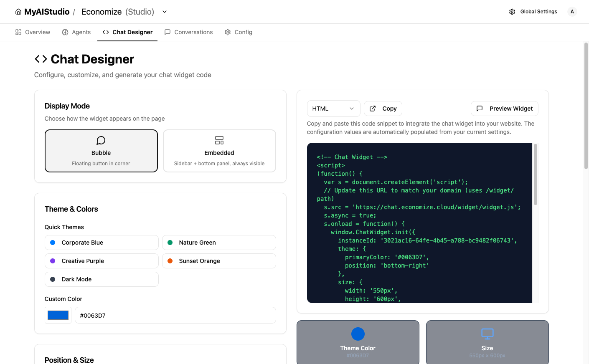This screenshot has height=364, width=589.
Task: Click the speech bubble icon in Bubble card
Action: [101, 140]
